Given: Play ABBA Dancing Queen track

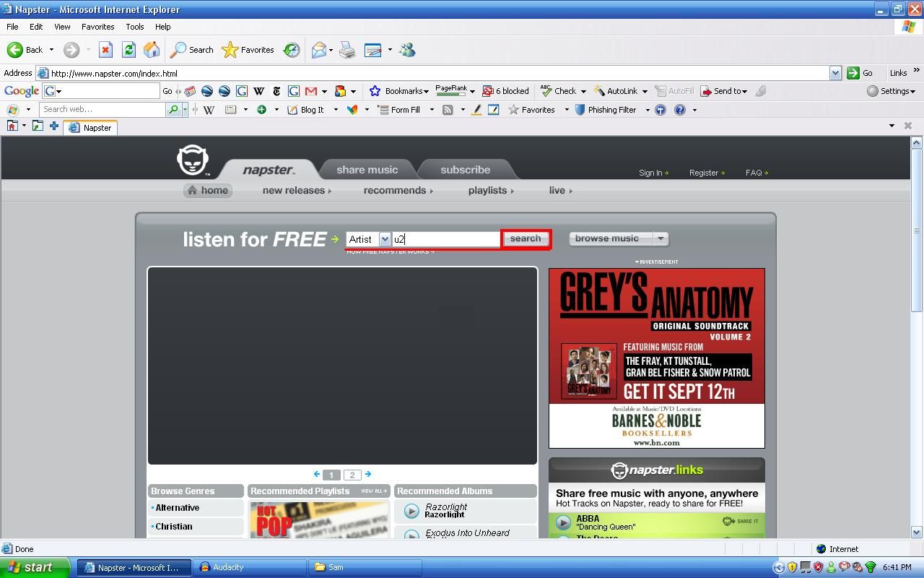Looking at the screenshot, I should click(x=563, y=522).
